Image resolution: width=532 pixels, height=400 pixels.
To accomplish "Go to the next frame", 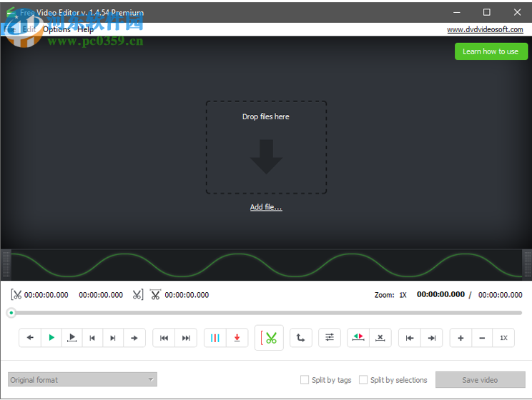I will point(113,338).
